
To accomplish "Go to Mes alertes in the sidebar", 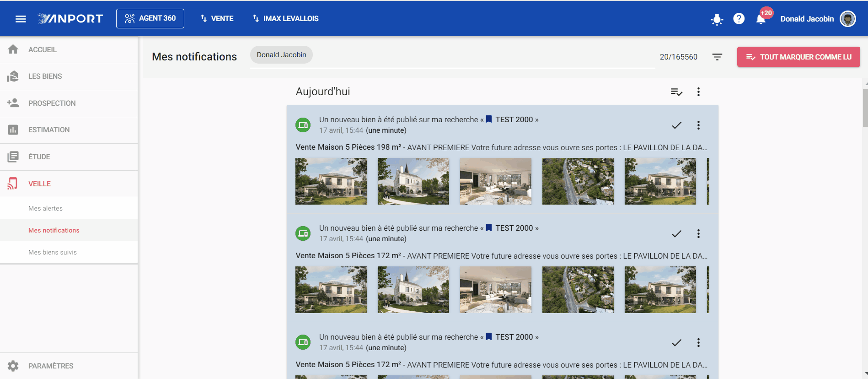I will (45, 208).
